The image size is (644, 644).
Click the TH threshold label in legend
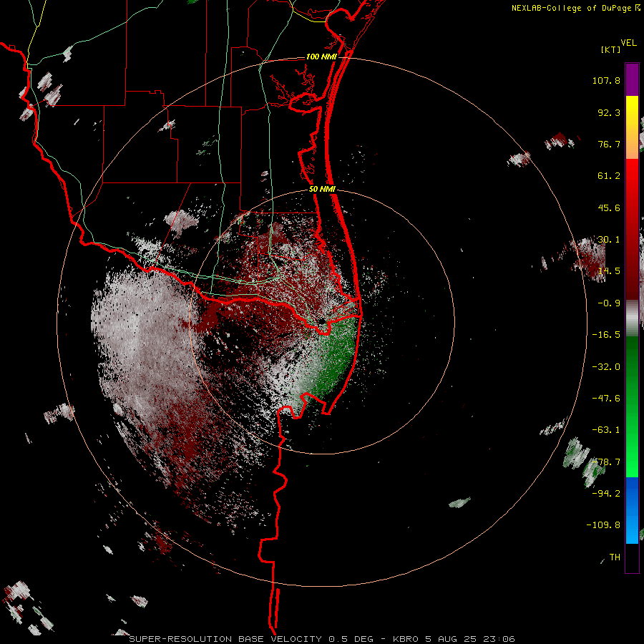pos(615,557)
